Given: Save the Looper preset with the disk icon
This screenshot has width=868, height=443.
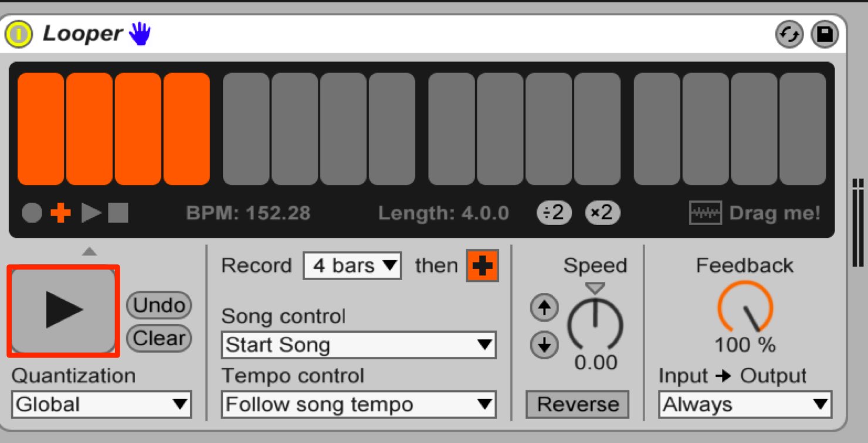Looking at the screenshot, I should 825,35.
